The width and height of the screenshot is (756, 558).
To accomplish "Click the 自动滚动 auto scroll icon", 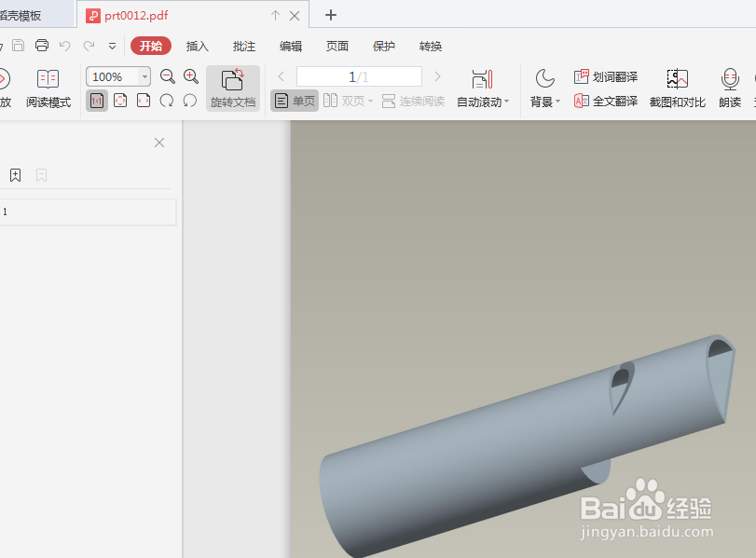I will pos(482,79).
